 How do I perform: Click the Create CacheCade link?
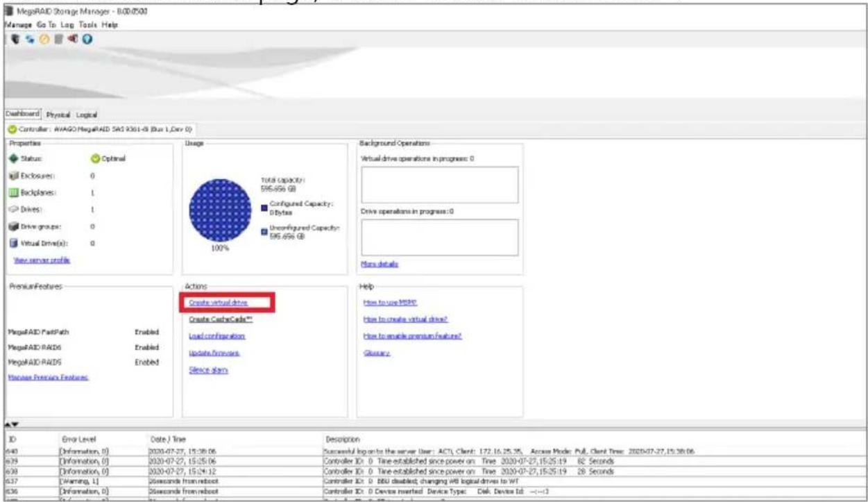tap(221, 319)
